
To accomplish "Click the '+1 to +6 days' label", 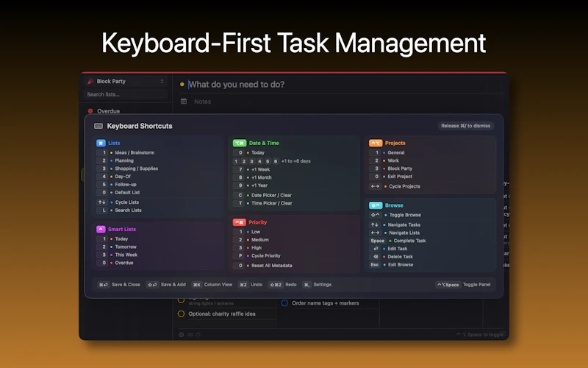I will [x=296, y=161].
